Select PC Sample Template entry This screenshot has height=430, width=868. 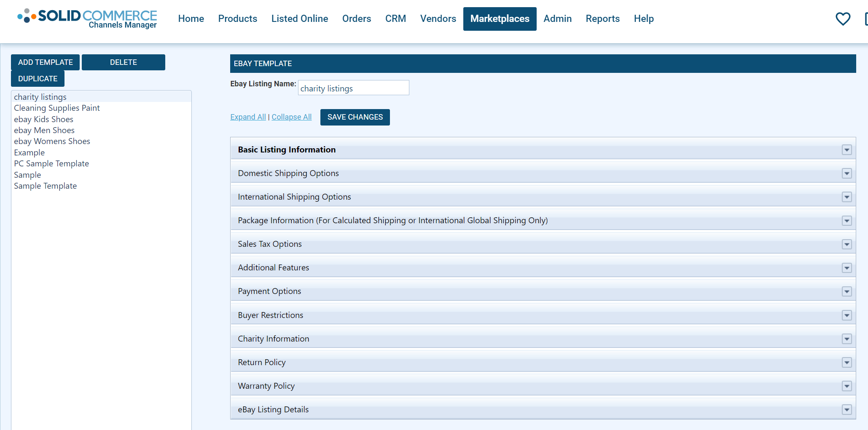(x=101, y=163)
